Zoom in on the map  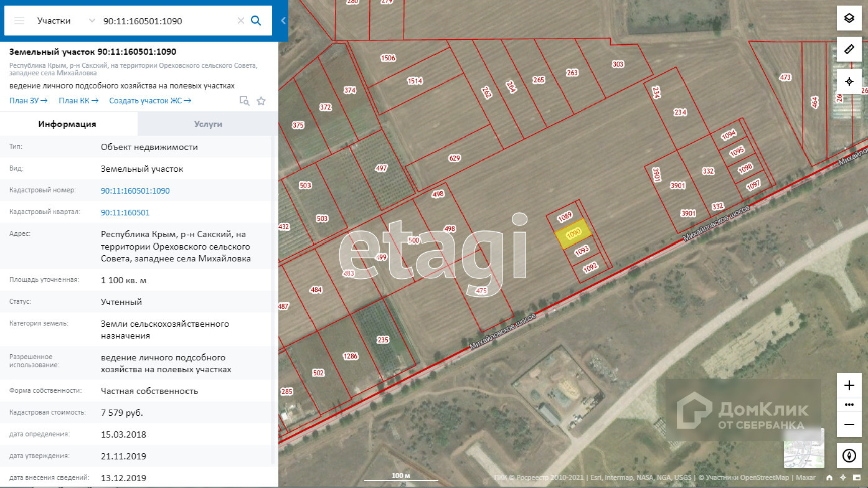point(849,385)
